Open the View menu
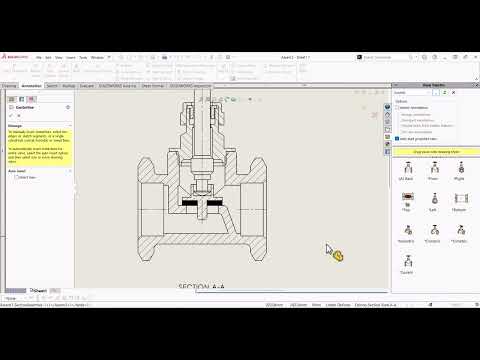Screen dimensions: 480x360 point(59,57)
